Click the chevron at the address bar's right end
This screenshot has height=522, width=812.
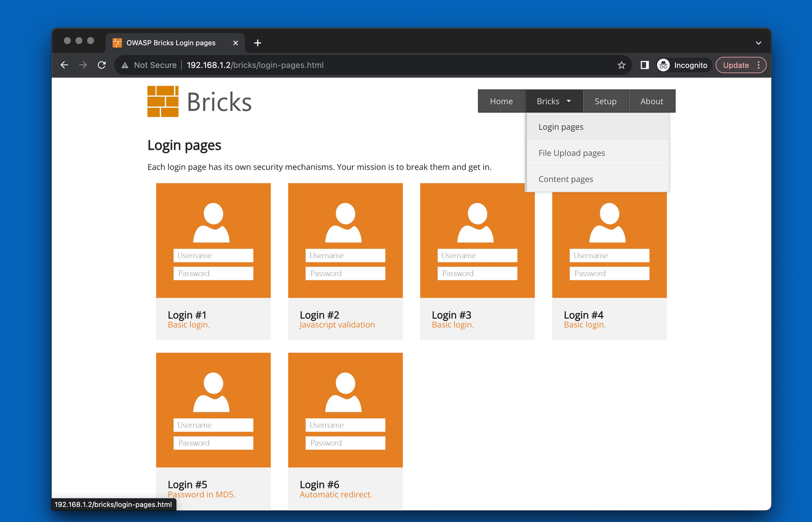pyautogui.click(x=758, y=43)
